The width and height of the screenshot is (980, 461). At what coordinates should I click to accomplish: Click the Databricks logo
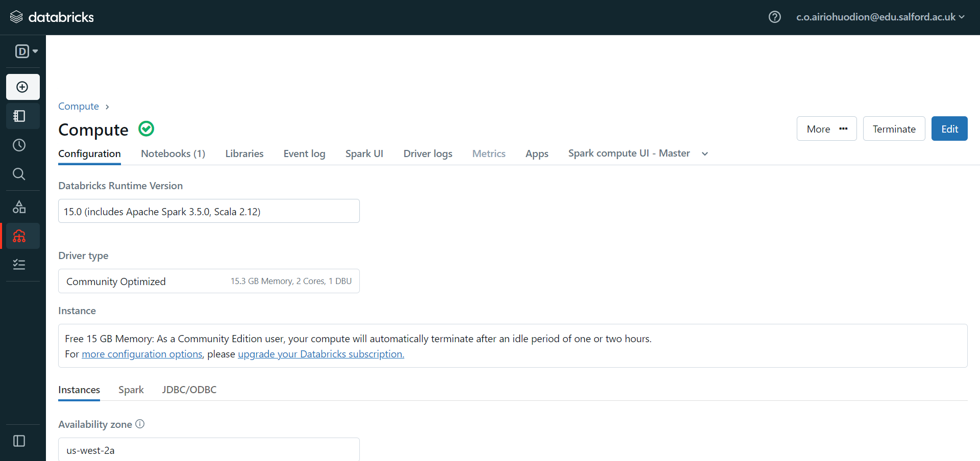[52, 17]
